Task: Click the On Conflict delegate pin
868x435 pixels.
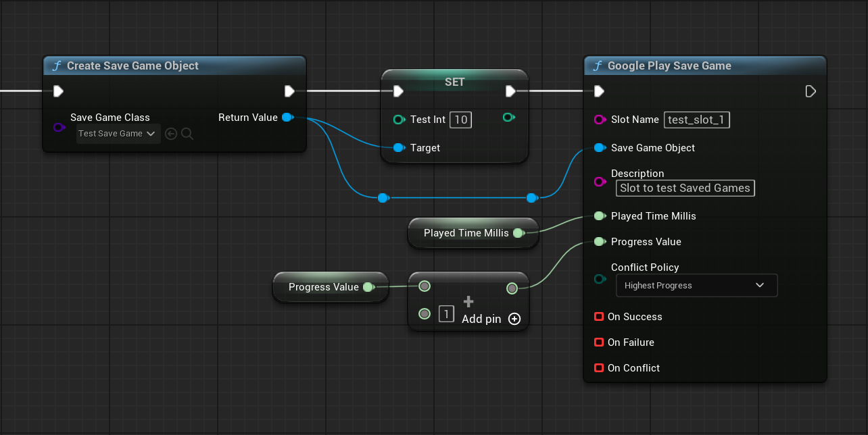Action: (598, 368)
